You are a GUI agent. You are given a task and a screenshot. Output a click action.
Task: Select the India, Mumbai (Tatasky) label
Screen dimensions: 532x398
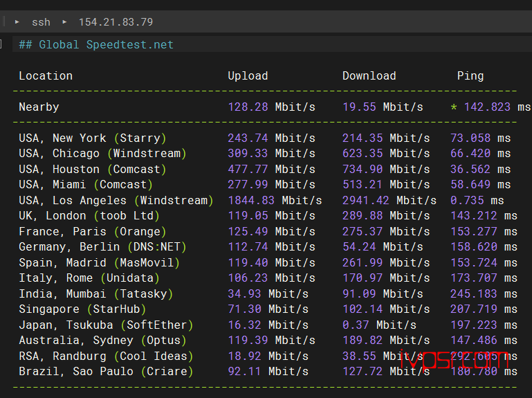[x=96, y=293]
